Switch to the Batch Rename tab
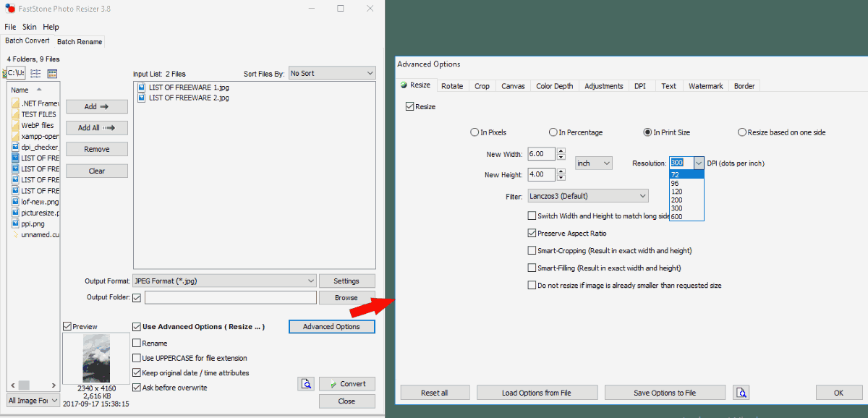 [80, 42]
